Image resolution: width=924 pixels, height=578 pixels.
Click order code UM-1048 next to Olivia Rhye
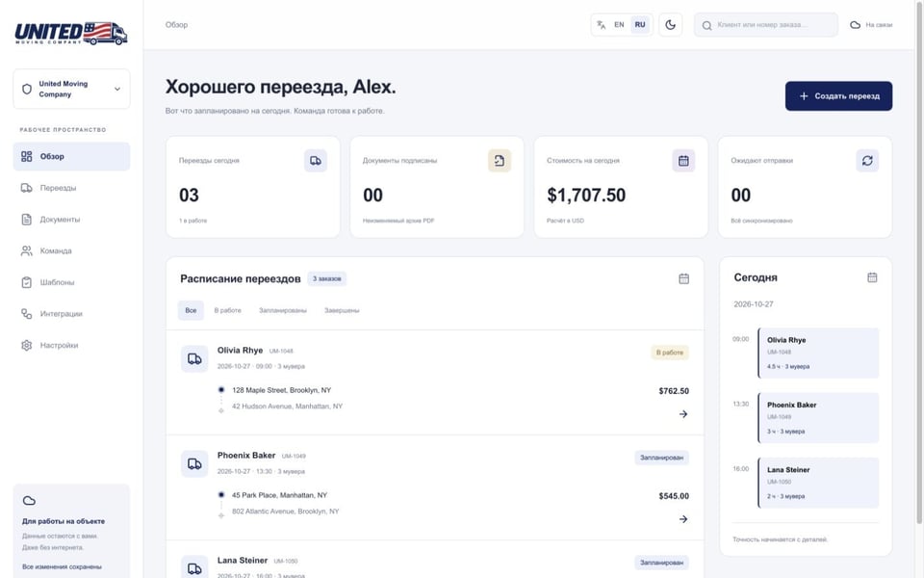tap(281, 351)
